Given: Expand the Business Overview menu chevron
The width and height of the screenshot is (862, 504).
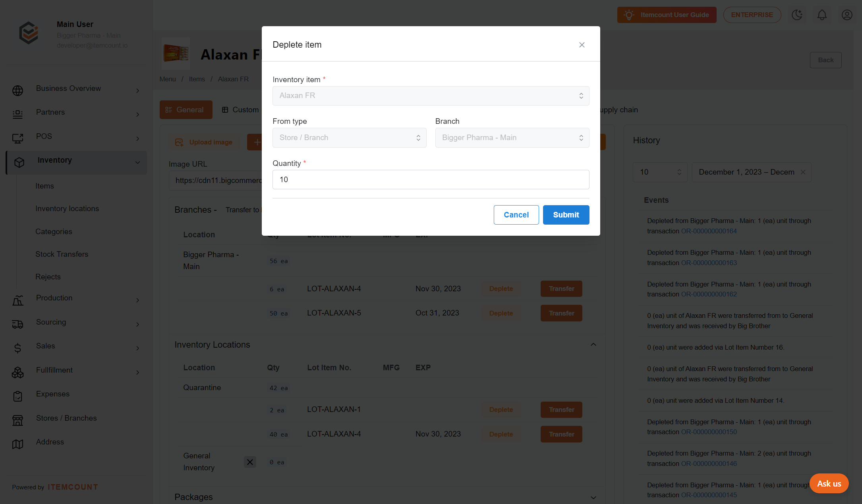Looking at the screenshot, I should pyautogui.click(x=137, y=90).
